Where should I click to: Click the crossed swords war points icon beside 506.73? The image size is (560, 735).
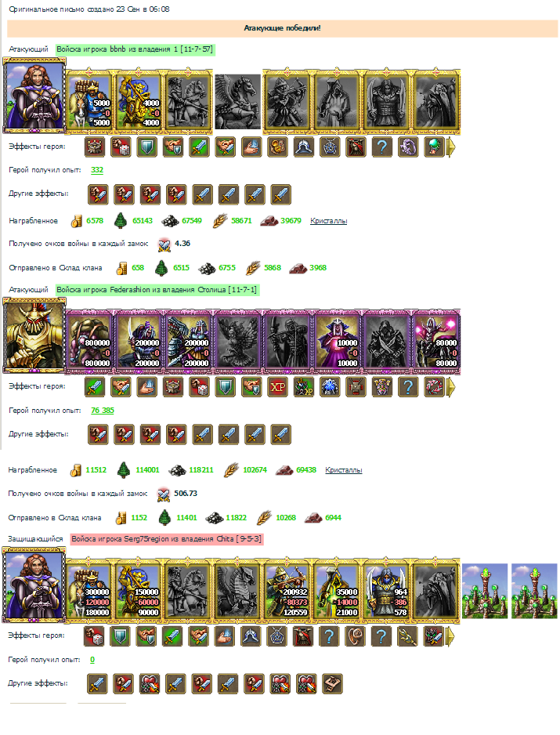(x=164, y=494)
